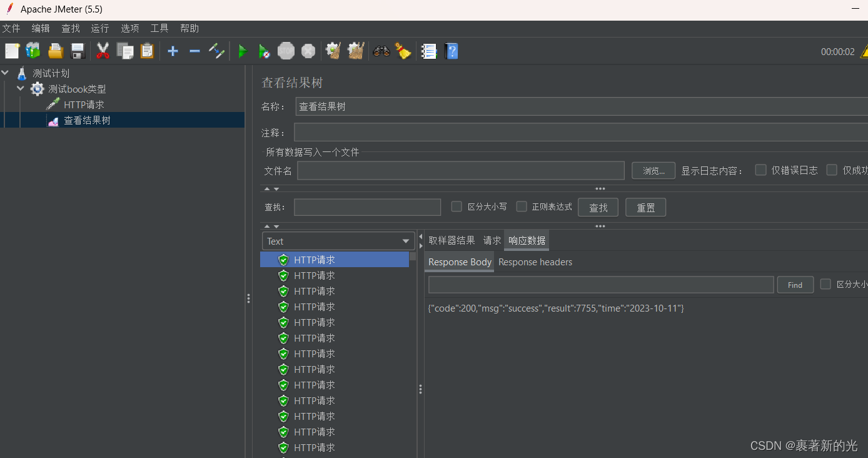Click the Copy toolbar icon
The height and width of the screenshot is (458, 868).
(125, 51)
